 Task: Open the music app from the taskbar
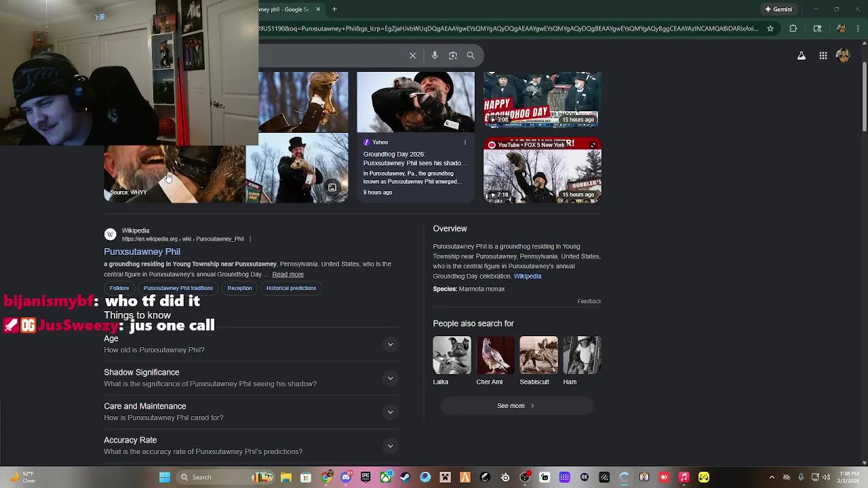(684, 477)
